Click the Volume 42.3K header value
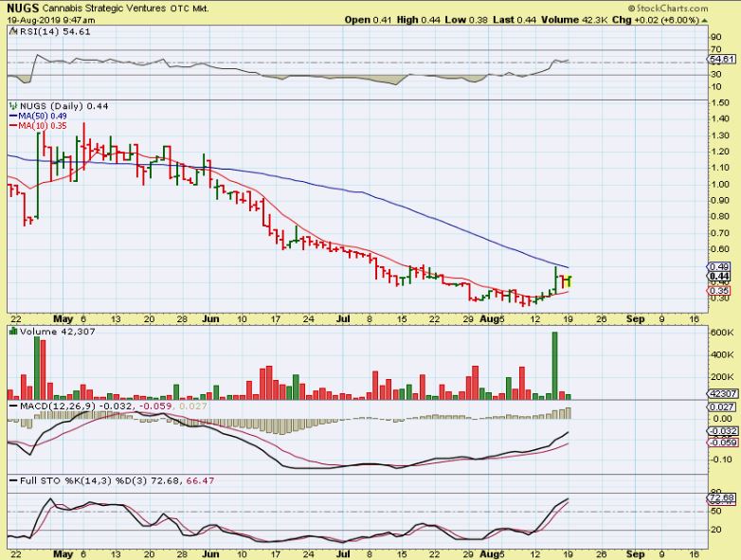Screen dimensions: 741x560 tap(574, 20)
